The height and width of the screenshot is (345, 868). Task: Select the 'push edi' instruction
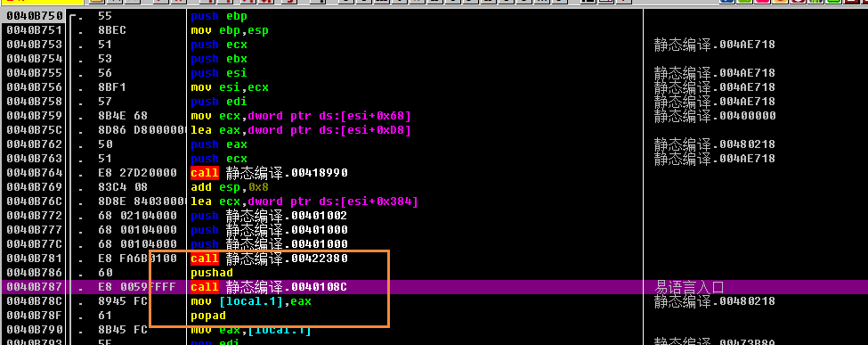[219, 102]
